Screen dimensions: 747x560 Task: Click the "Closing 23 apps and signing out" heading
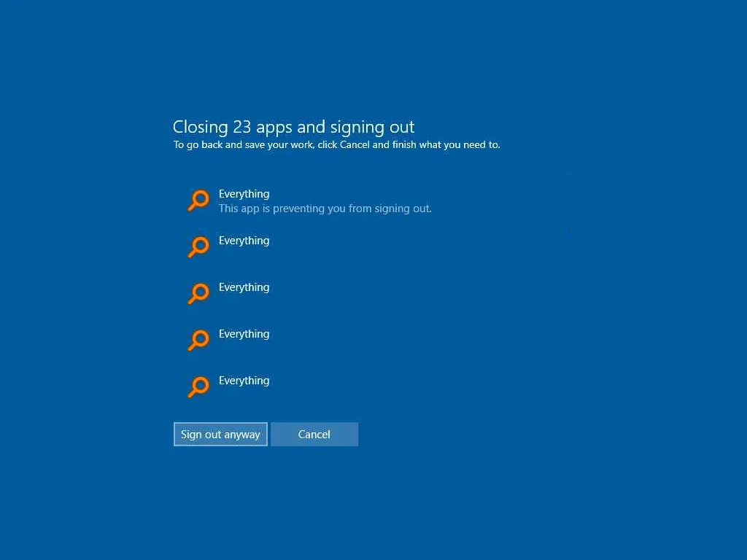(293, 127)
